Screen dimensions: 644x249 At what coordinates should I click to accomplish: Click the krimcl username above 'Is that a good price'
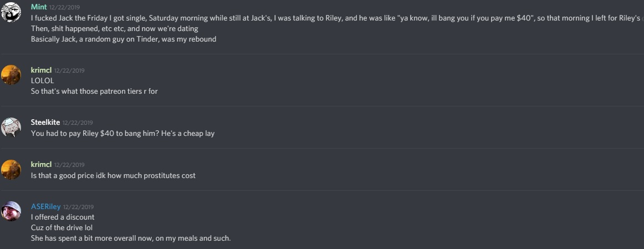coord(41,164)
